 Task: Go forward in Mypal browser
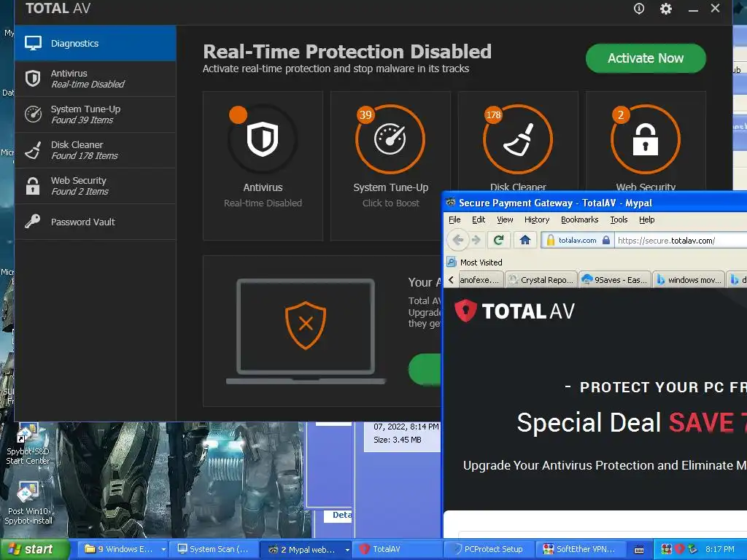[x=476, y=240]
